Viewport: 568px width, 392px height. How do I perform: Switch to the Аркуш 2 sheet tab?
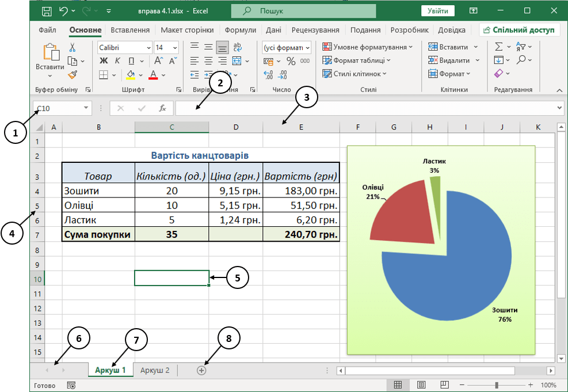pyautogui.click(x=155, y=370)
